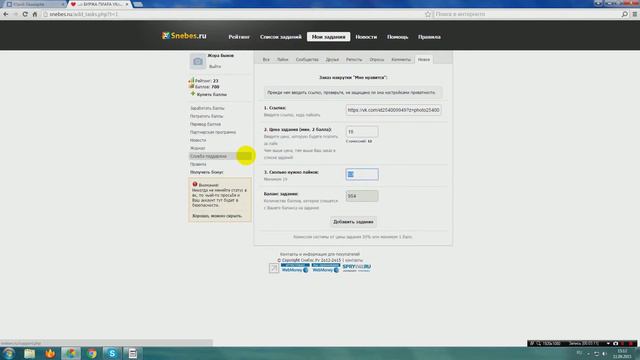Click the counter icon left of WebMoney badges
Viewport: 640px width, 360px height.
point(273,268)
